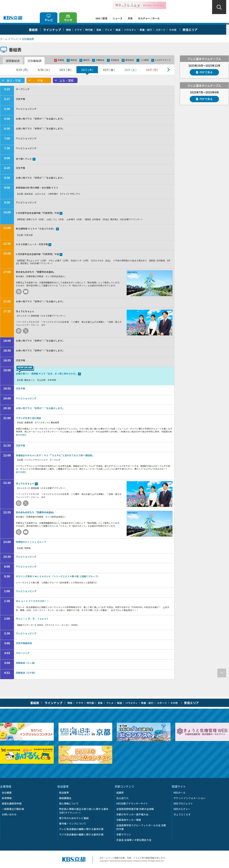Open 会社概要 in the footer

click(7, 793)
